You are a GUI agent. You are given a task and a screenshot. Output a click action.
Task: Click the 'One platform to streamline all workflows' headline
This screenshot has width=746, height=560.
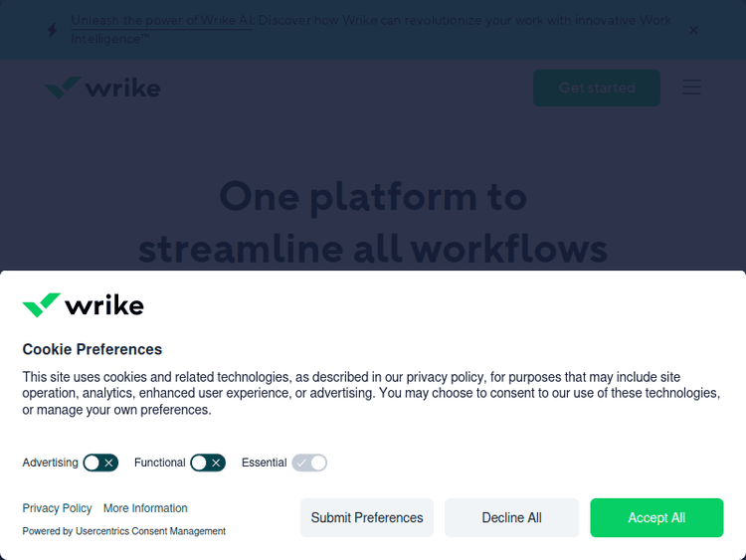tap(373, 223)
